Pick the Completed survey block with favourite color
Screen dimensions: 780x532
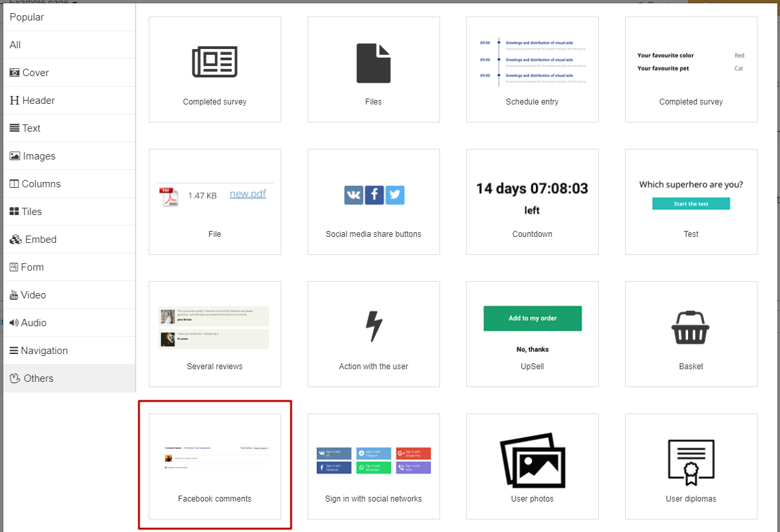click(691, 69)
